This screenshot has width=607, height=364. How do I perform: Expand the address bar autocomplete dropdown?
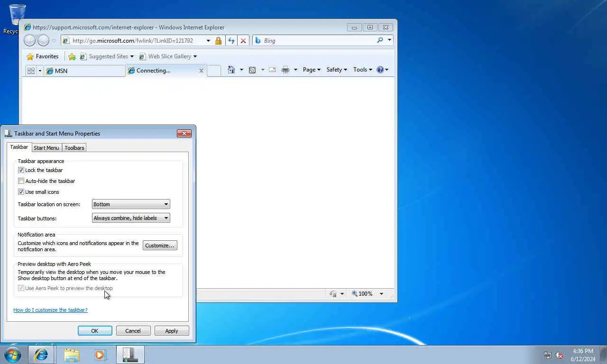point(208,41)
